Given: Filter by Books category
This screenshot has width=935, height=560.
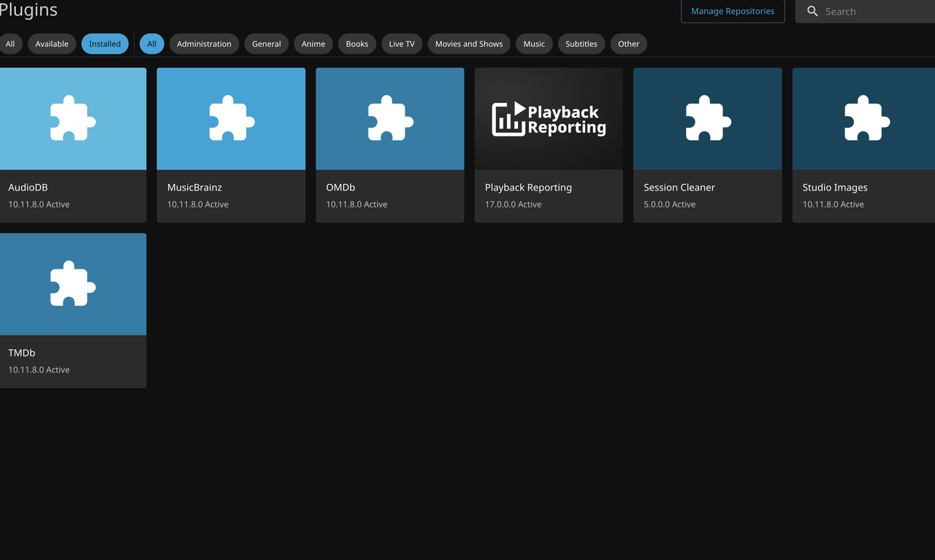Looking at the screenshot, I should 357,44.
